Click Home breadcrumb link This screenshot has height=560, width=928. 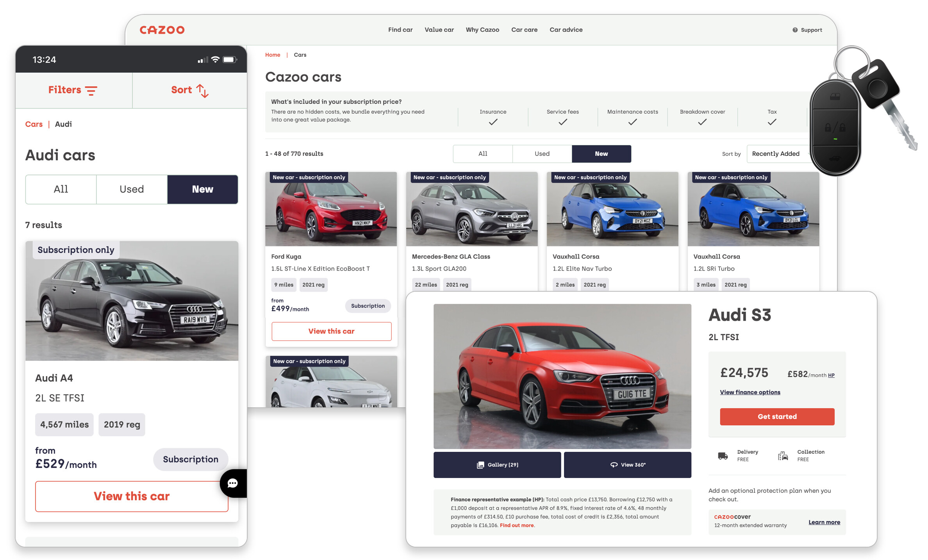coord(273,55)
